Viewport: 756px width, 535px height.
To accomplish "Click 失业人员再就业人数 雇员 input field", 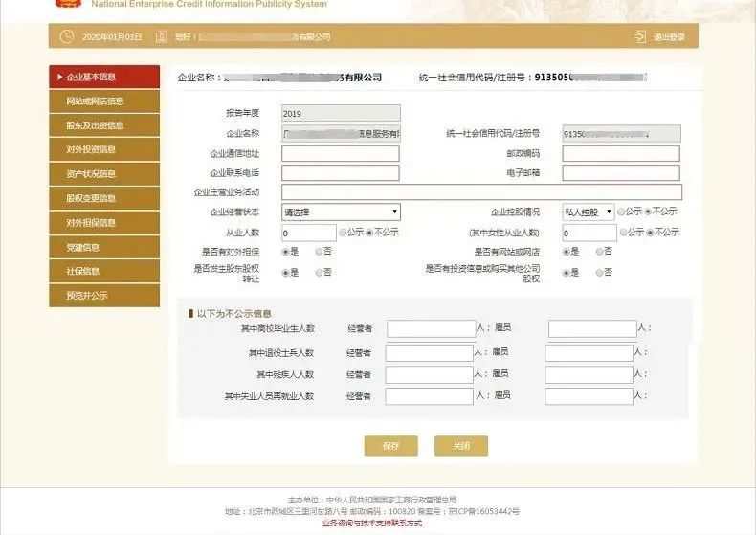I will [x=589, y=396].
